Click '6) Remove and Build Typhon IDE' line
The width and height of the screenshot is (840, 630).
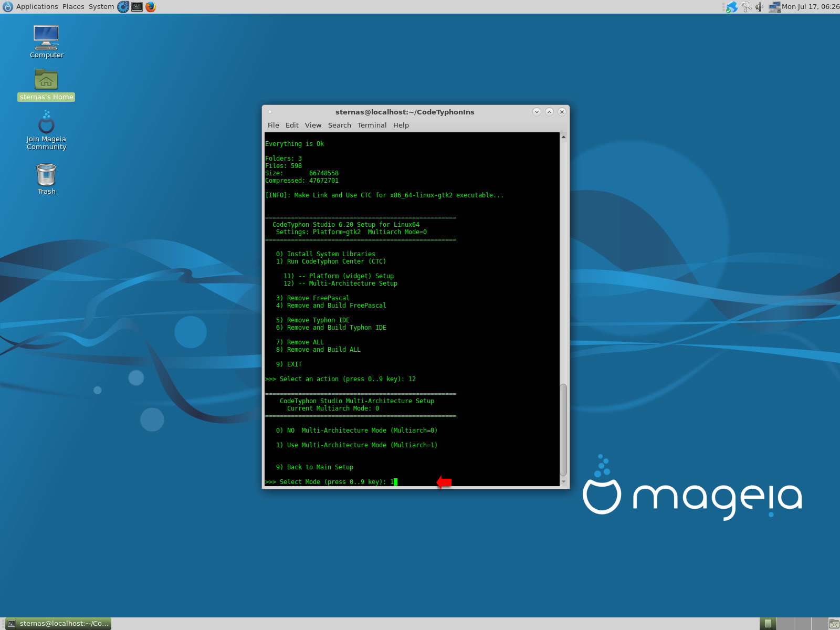click(331, 328)
